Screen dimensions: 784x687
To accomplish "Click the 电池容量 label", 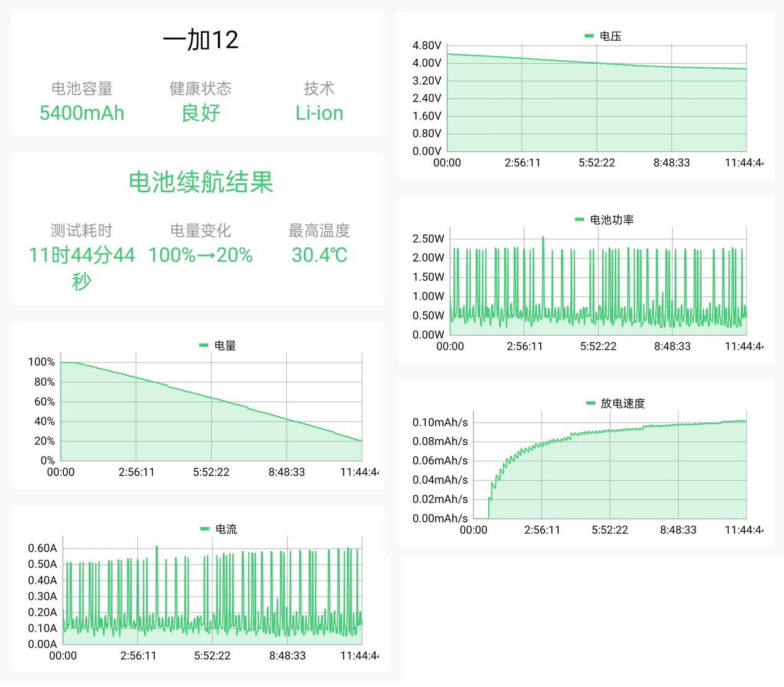I will click(82, 88).
